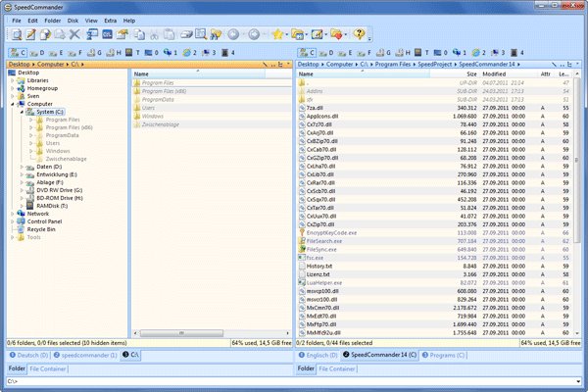Click the Find files magnifier icon
Viewport: 588px width, 392px height.
click(201, 34)
